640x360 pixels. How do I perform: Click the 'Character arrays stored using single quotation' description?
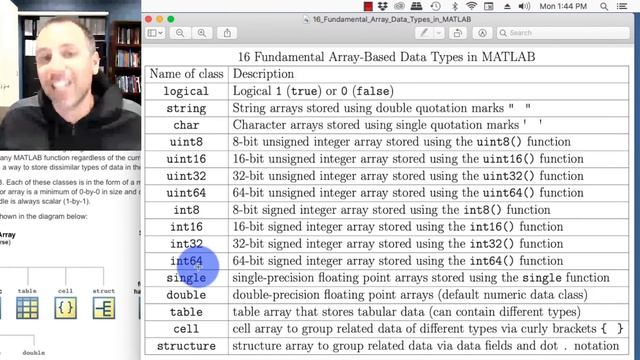(388, 125)
